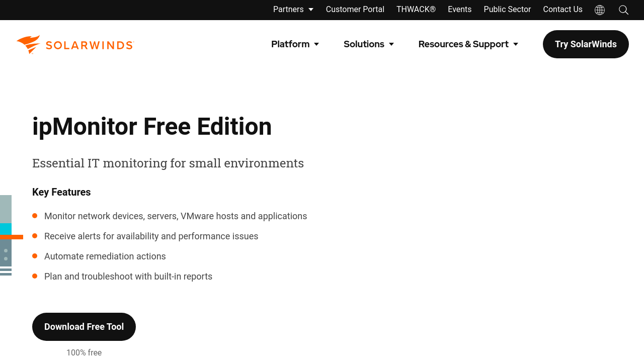644x362 pixels.
Task: Open the search magnifier icon
Action: (623, 10)
